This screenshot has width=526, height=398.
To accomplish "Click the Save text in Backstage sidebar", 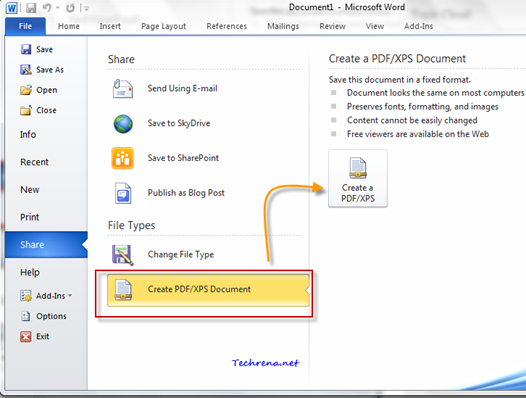I will (x=44, y=49).
